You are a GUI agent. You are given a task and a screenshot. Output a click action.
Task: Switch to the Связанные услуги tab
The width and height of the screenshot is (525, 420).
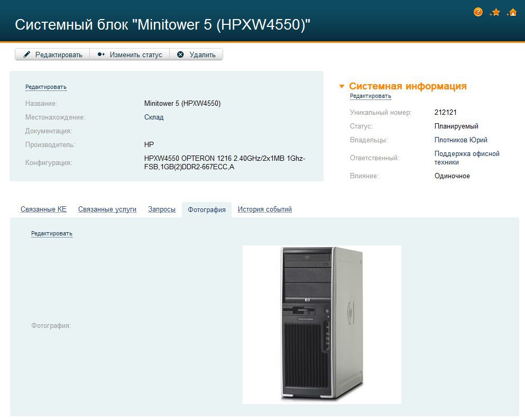[x=107, y=209]
